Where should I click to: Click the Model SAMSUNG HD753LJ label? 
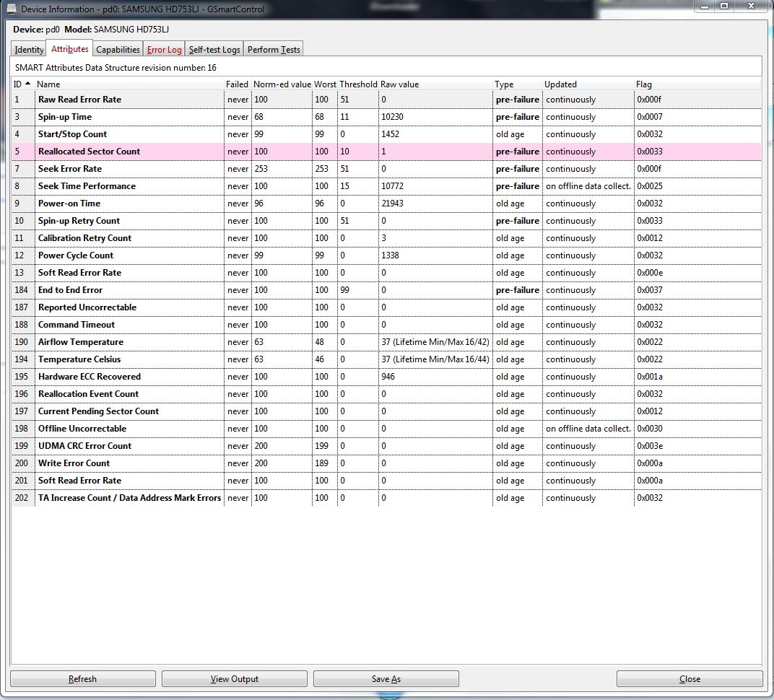116,29
